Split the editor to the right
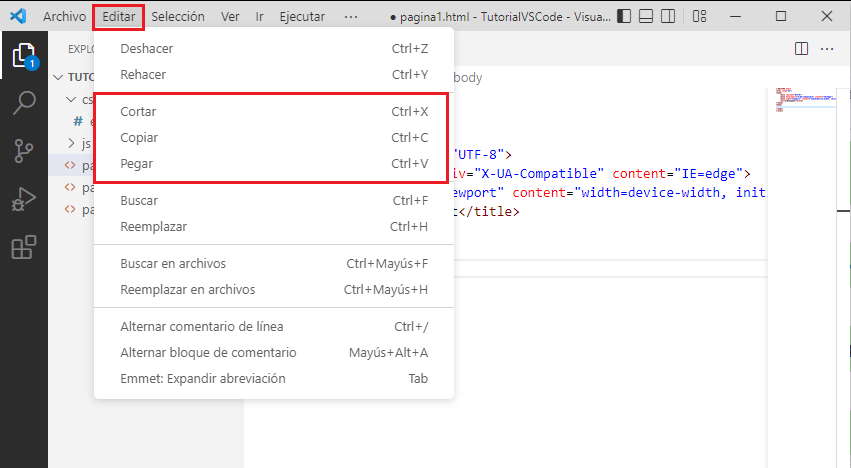 pos(801,49)
